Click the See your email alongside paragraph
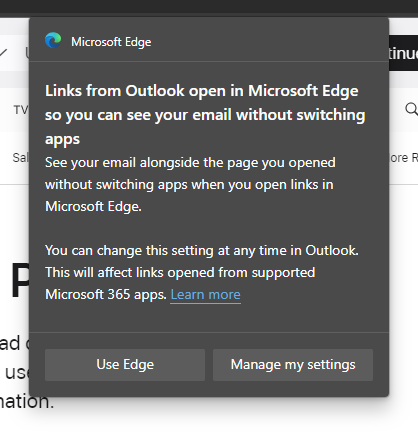 190,185
